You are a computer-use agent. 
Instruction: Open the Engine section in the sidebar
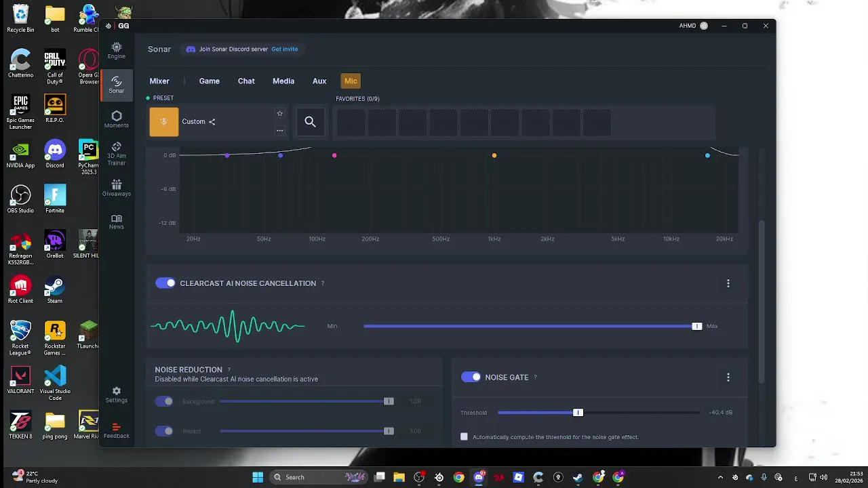click(x=117, y=50)
